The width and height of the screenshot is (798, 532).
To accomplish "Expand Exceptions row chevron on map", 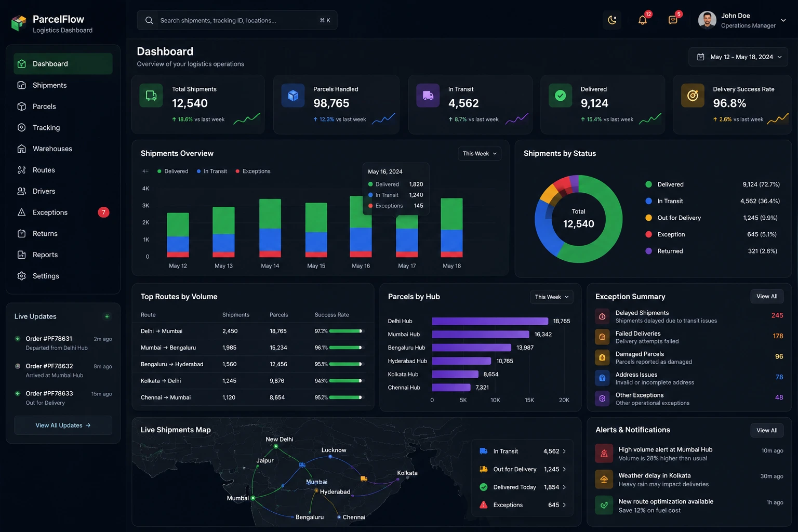I will coord(564,506).
